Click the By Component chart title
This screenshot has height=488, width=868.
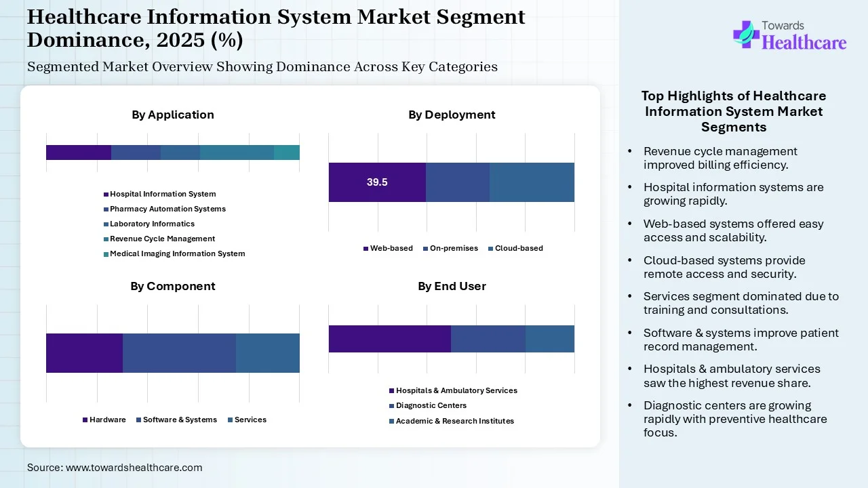pyautogui.click(x=173, y=286)
